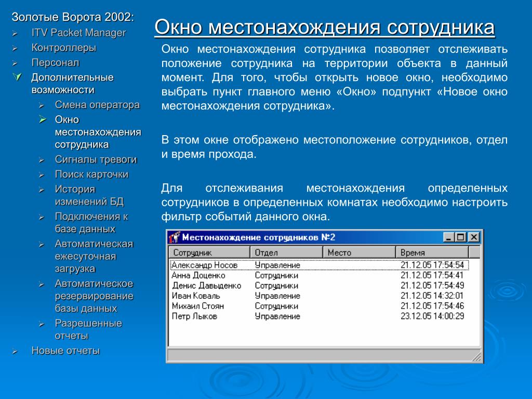Select the Иван Коваль row
The height and width of the screenshot is (399, 532).
click(x=319, y=296)
